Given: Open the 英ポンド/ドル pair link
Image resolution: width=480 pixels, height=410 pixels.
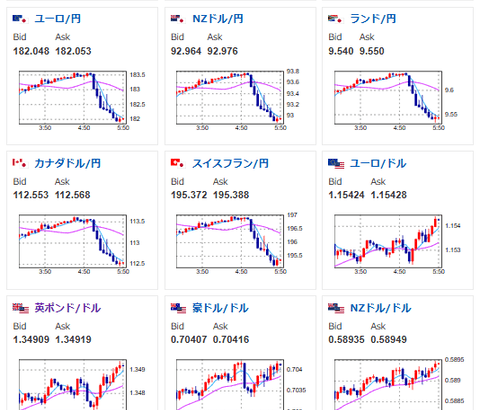Looking at the screenshot, I should pos(68,308).
